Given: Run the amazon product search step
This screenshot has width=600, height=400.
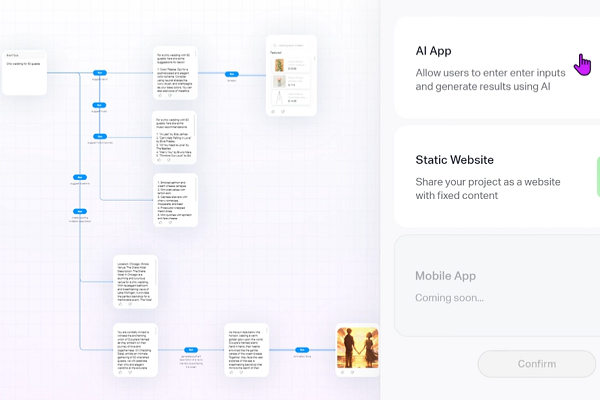Looking at the screenshot, I should [x=232, y=74].
